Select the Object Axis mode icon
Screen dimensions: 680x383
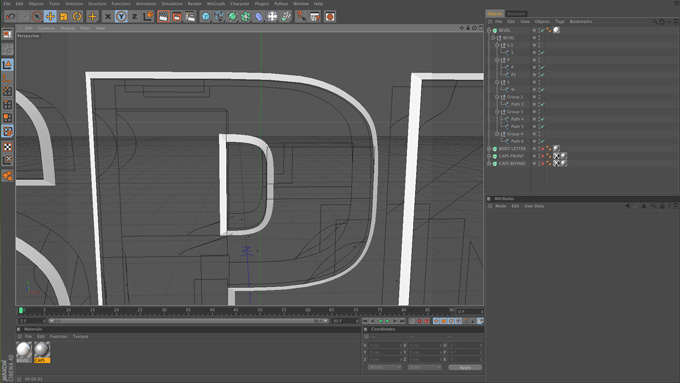point(7,79)
